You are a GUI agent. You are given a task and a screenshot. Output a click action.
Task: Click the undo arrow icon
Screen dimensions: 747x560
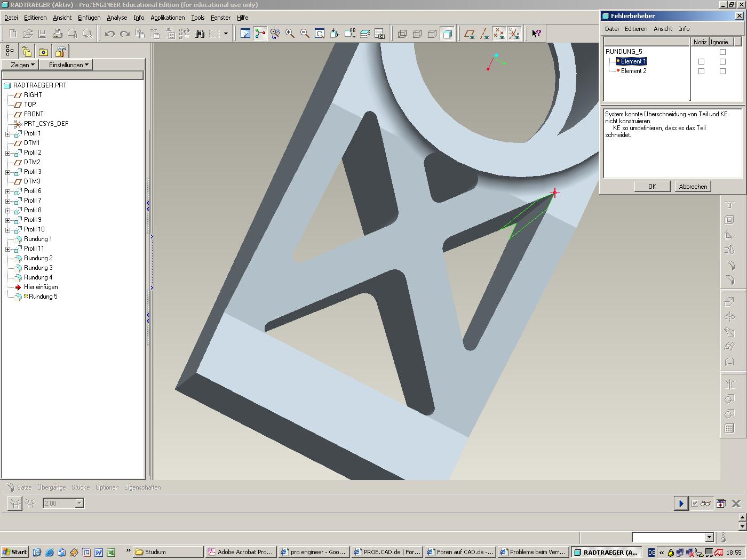point(110,34)
